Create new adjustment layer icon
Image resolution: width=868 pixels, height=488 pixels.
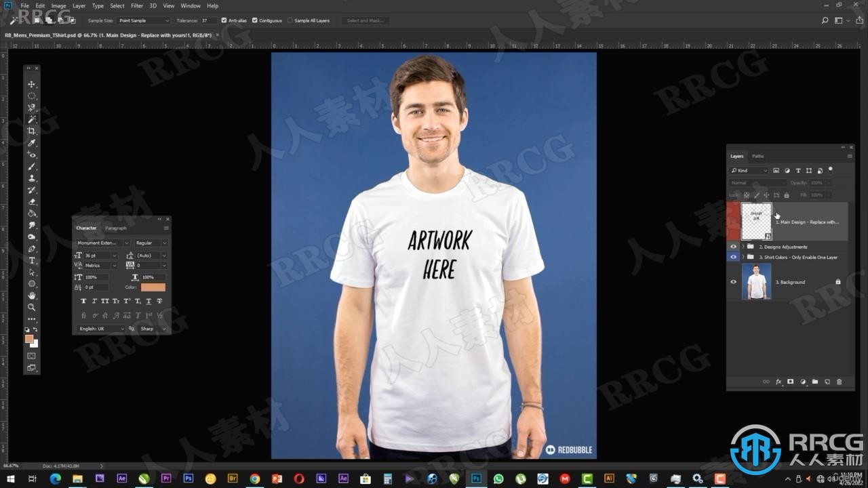[x=803, y=382]
